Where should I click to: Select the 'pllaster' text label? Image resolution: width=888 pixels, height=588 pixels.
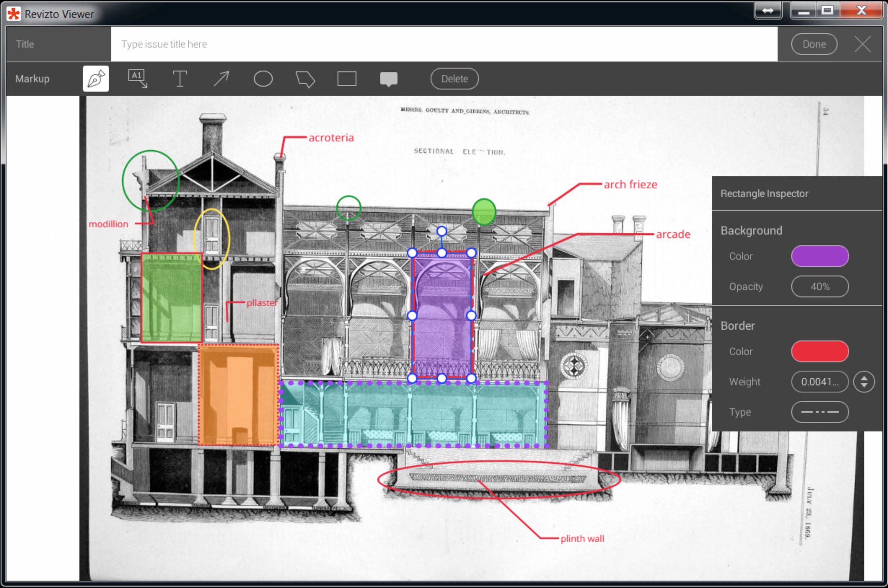(x=262, y=303)
